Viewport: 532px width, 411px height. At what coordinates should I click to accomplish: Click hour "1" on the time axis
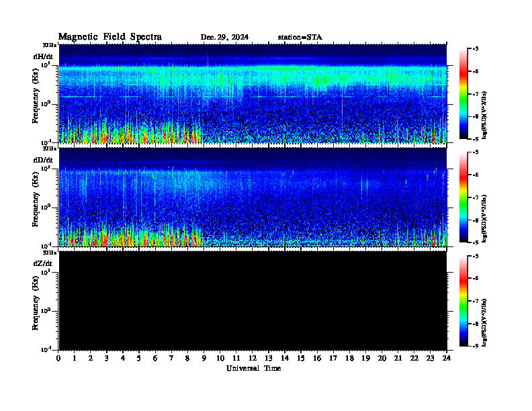coord(75,358)
